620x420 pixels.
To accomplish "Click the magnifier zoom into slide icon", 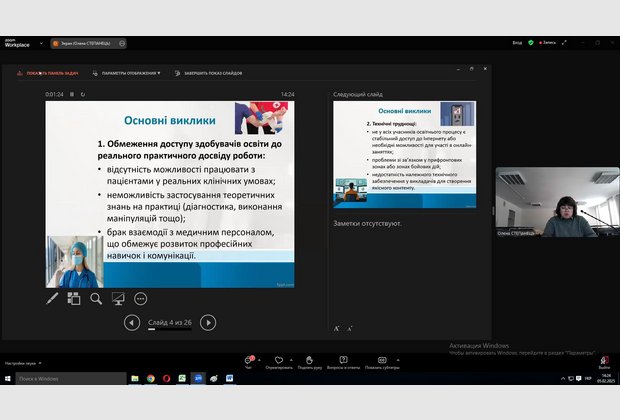I will coord(96,298).
